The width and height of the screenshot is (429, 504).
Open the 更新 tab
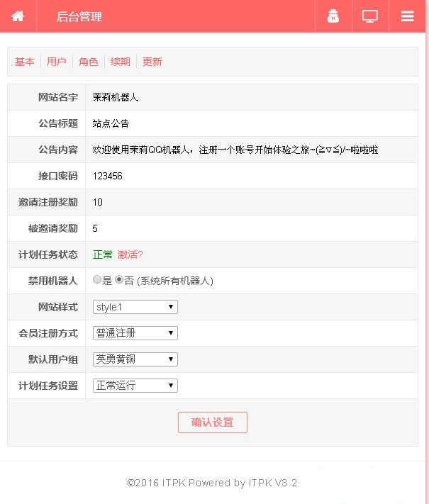click(x=152, y=62)
